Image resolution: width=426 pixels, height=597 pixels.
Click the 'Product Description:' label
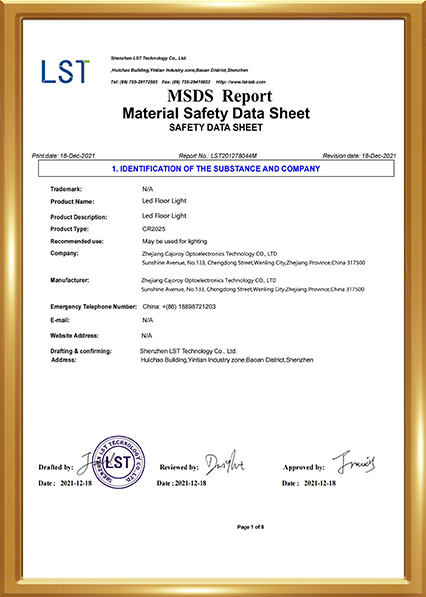tap(79, 217)
